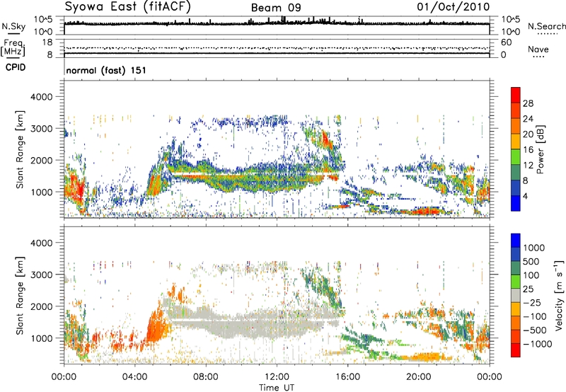Click the 'N.Search' legend label

coord(546,26)
